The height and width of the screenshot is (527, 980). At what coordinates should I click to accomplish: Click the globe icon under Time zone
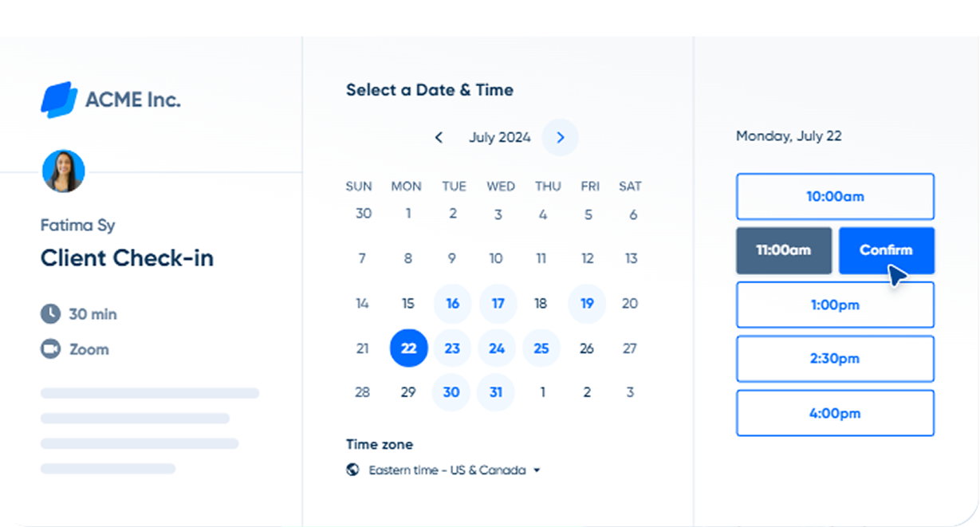point(352,470)
